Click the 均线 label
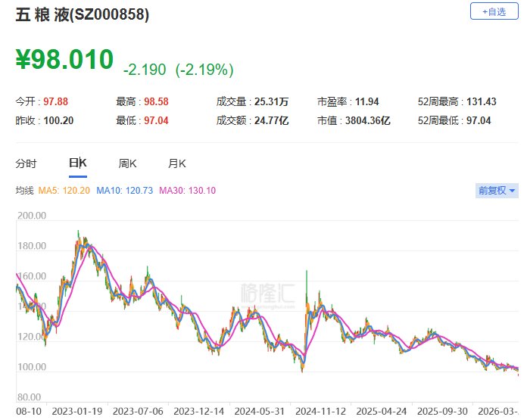The height and width of the screenshot is (420, 527). tap(24, 191)
